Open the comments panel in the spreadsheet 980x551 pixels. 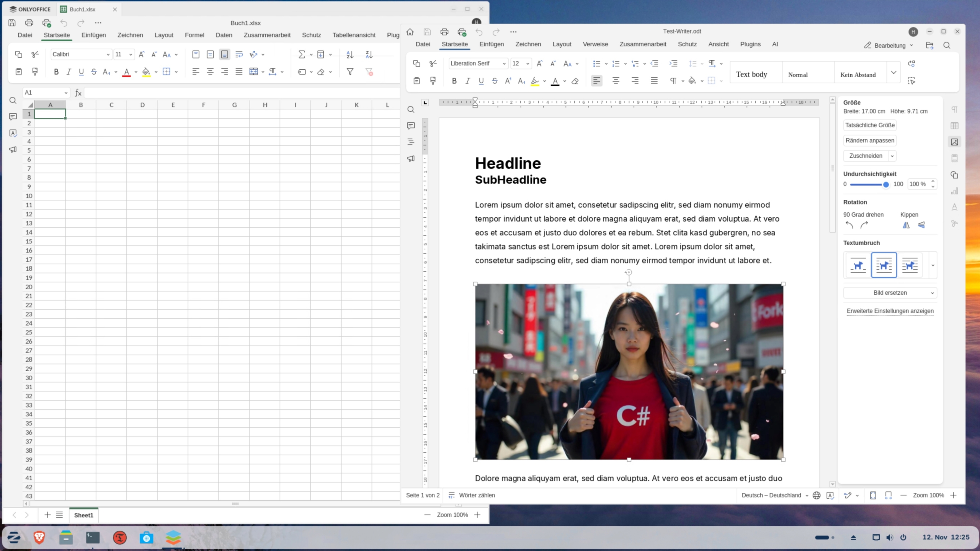pyautogui.click(x=13, y=117)
